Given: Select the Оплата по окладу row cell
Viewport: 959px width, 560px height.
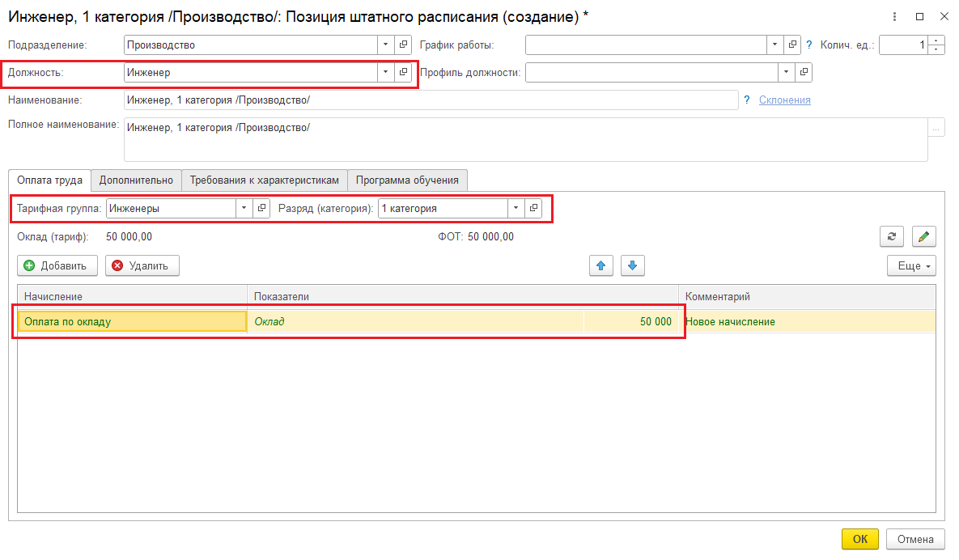Looking at the screenshot, I should pyautogui.click(x=132, y=321).
